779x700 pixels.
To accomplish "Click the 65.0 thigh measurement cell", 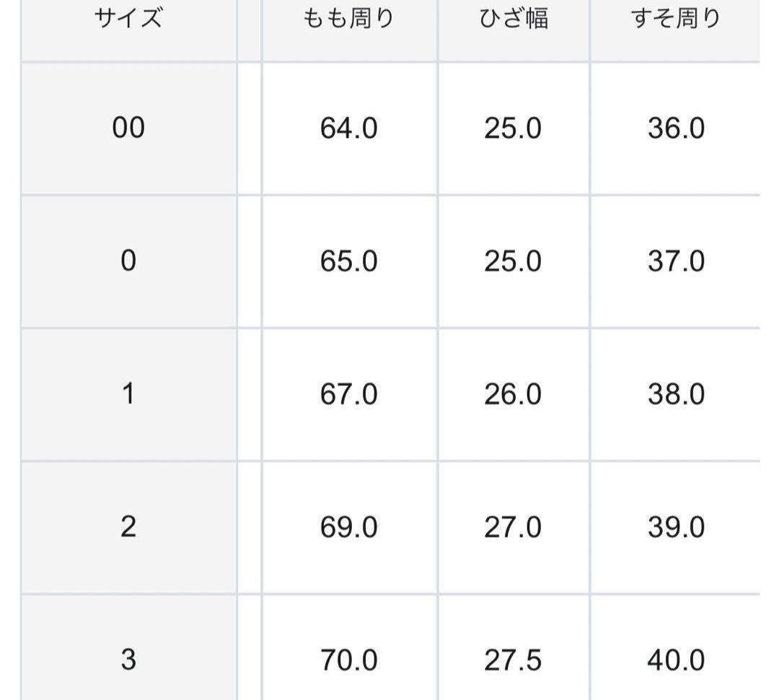I will pyautogui.click(x=349, y=261).
